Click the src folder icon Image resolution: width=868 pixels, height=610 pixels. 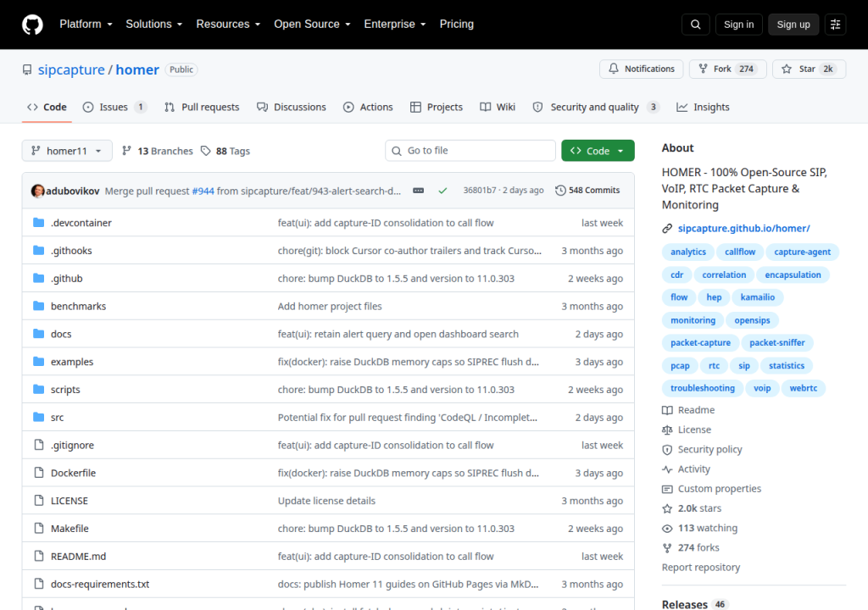[x=38, y=417]
